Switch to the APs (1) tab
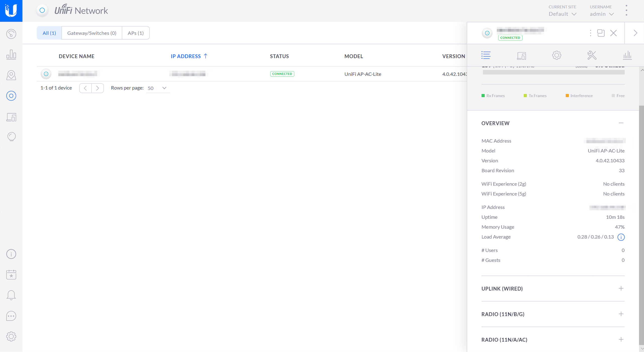Image resolution: width=644 pixels, height=352 pixels. tap(136, 33)
